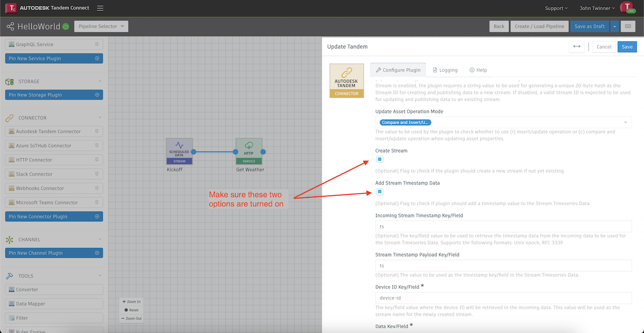Select the Filter tool
Screen dimensions: 644x333
[54, 318]
